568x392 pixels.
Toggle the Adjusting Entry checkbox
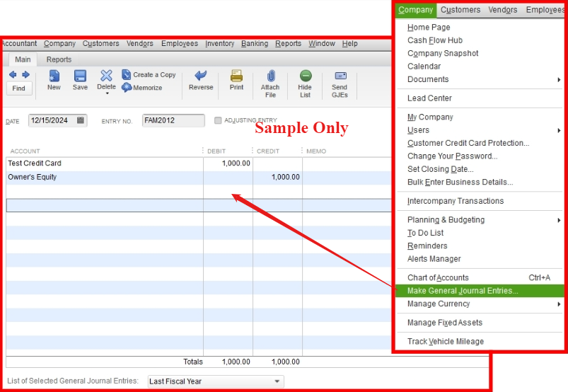[x=218, y=120]
